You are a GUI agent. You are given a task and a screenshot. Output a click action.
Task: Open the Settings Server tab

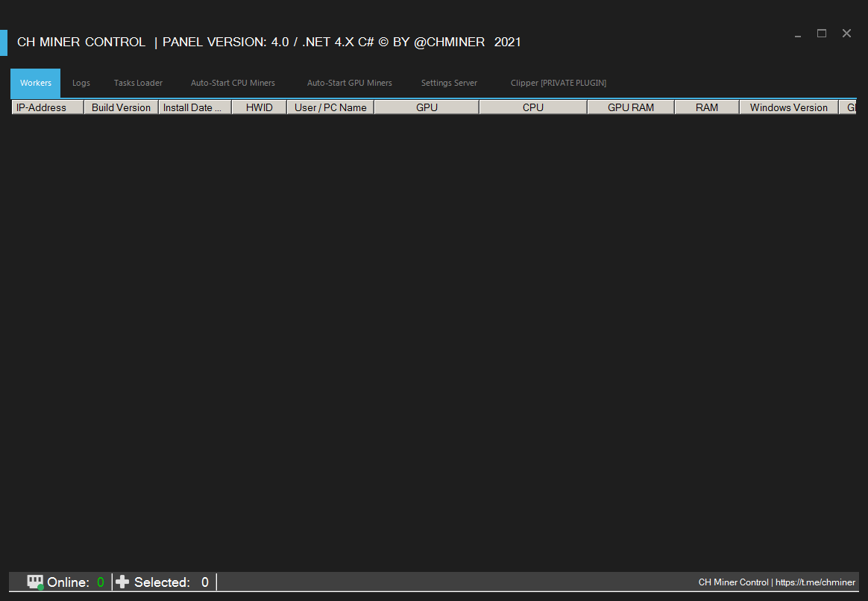[449, 83]
